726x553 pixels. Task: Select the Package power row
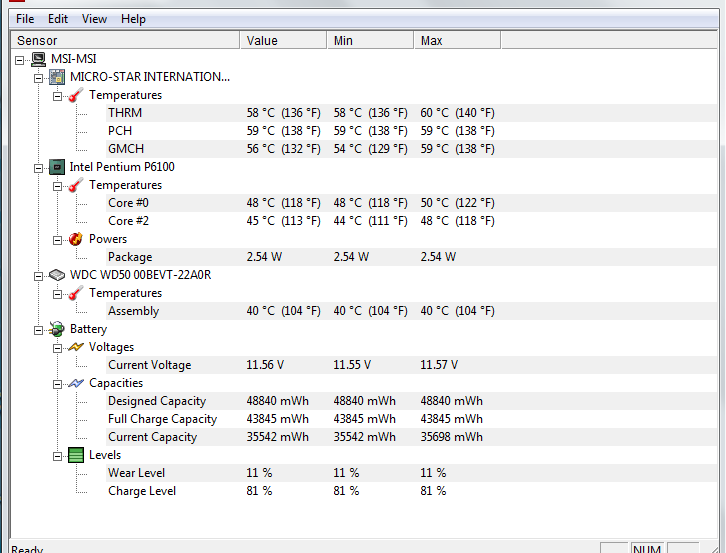(x=411, y=257)
